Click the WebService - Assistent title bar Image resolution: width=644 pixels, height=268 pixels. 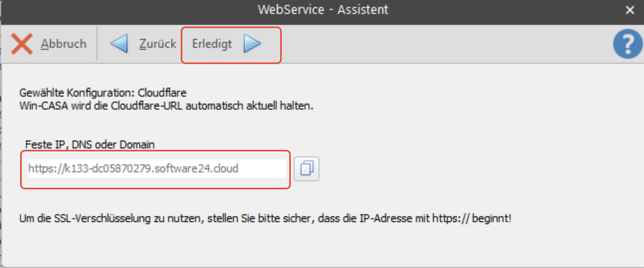[x=323, y=9]
